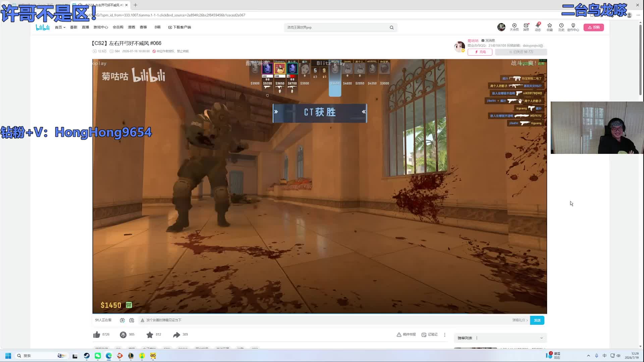The width and height of the screenshot is (644, 362).
Task: Open the 游戏中心 menu item
Action: click(x=101, y=27)
